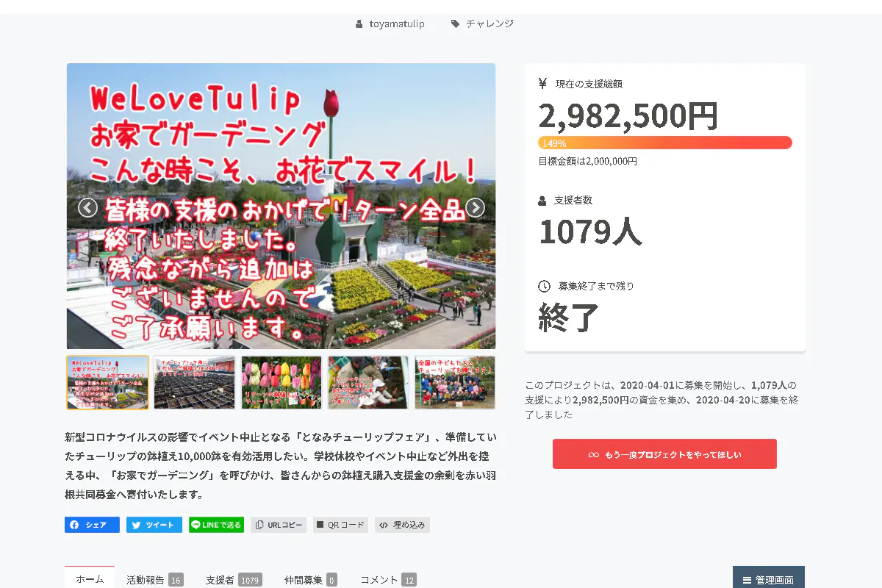This screenshot has height=588, width=882.
Task: Go to previous slide with left arrow
Action: 87,208
